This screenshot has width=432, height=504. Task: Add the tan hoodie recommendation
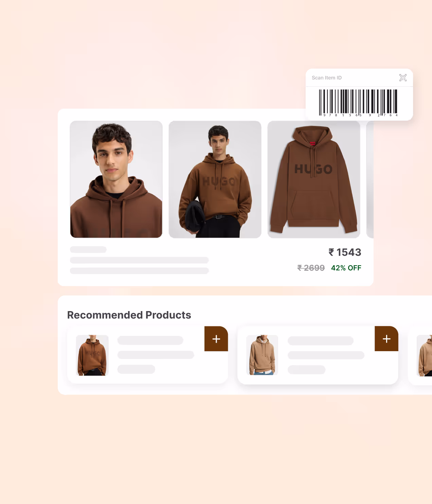tap(386, 339)
